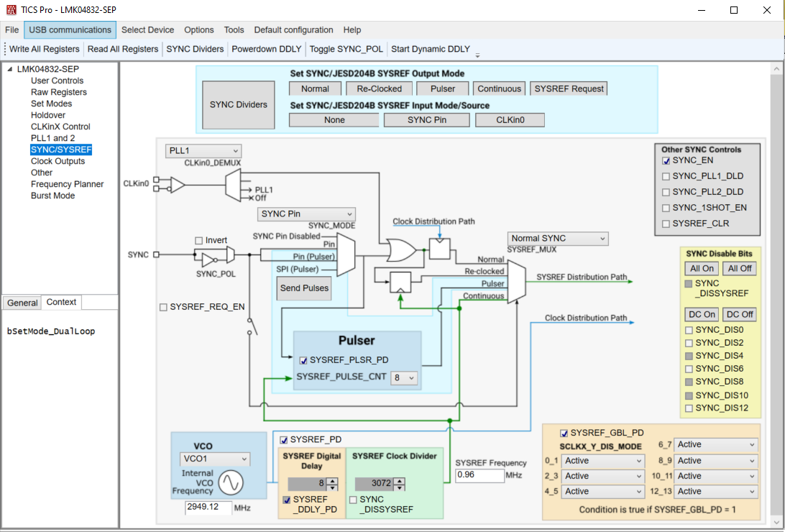Open the SYSREF_MUX dropdown showing Normal SYNC
Viewport: 785px width, 532px height.
[557, 238]
